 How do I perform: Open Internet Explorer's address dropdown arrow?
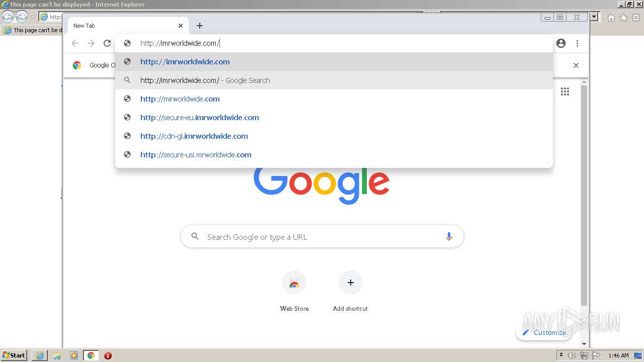point(594,17)
